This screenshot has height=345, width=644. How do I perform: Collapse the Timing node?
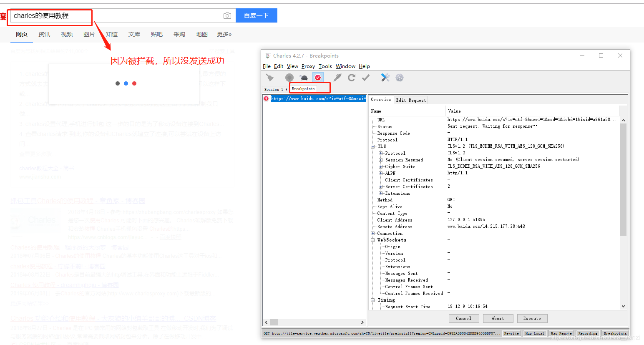click(373, 300)
